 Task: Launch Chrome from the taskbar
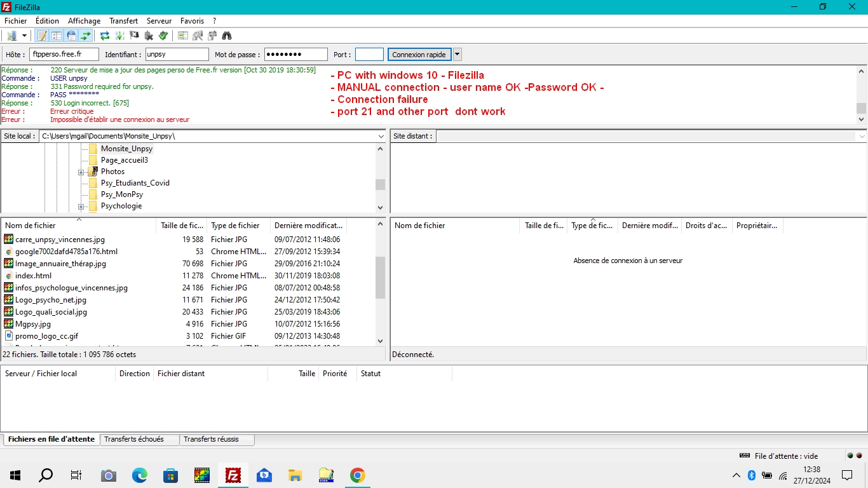(357, 475)
